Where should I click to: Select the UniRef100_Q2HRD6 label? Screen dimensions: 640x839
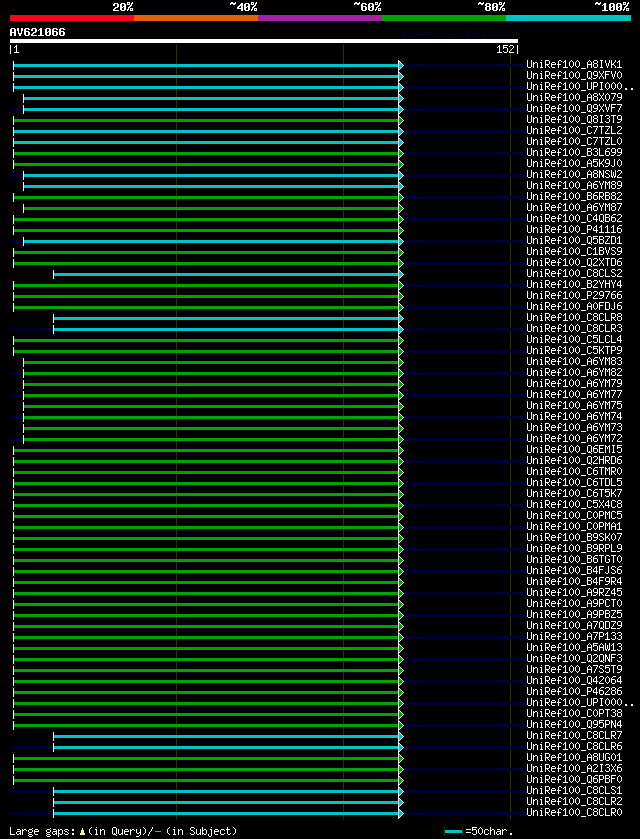click(575, 461)
